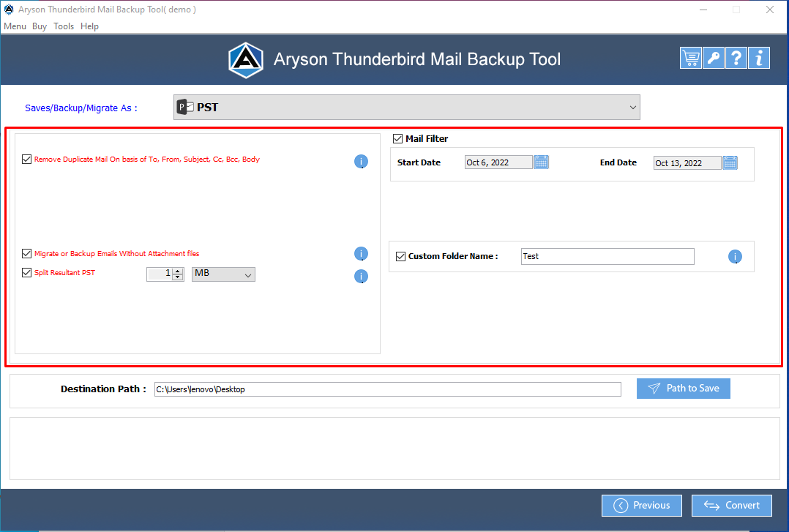Click the Convert button
The height and width of the screenshot is (532, 789).
coord(732,506)
